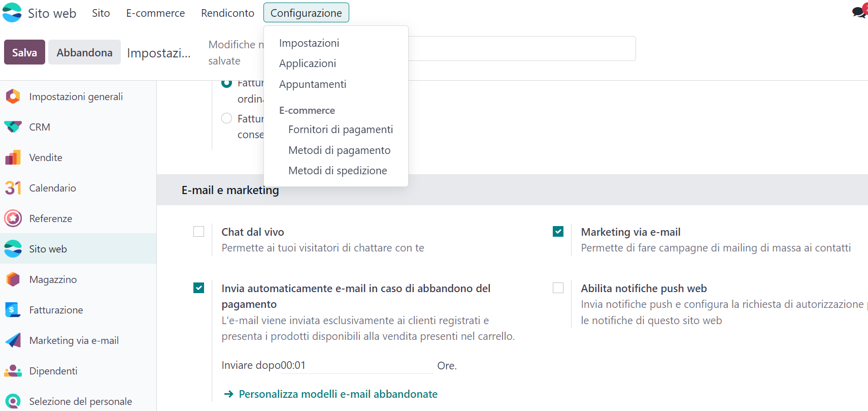Open Fatturazione icon in sidebar

[x=13, y=310]
